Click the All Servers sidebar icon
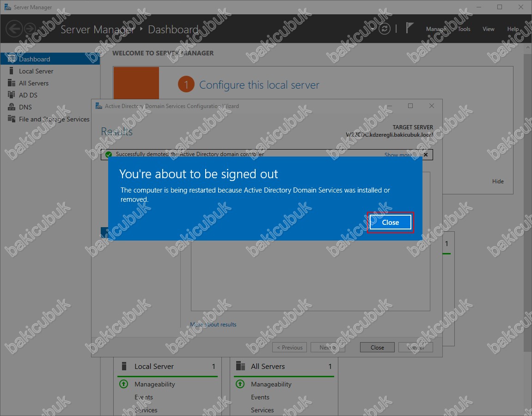Viewport: 532px width, 416px height. pos(12,83)
